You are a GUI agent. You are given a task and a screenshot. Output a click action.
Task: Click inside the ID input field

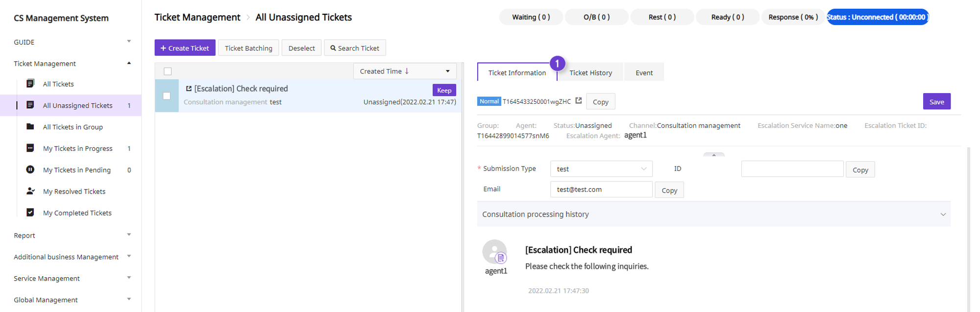tap(792, 168)
